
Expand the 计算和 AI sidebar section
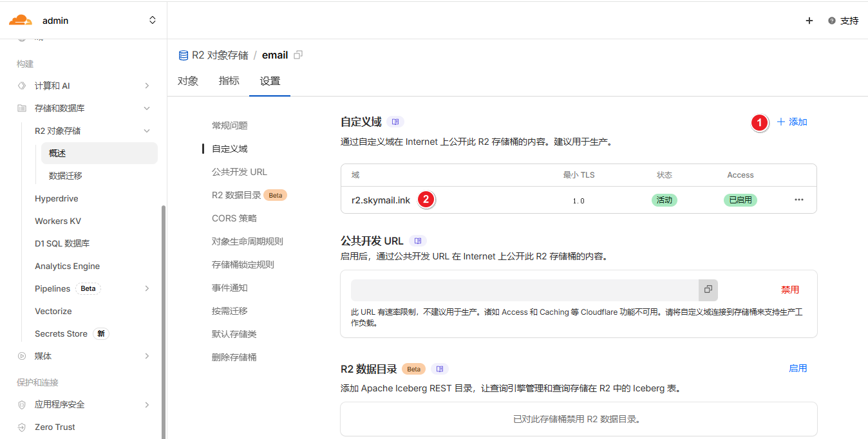click(147, 86)
